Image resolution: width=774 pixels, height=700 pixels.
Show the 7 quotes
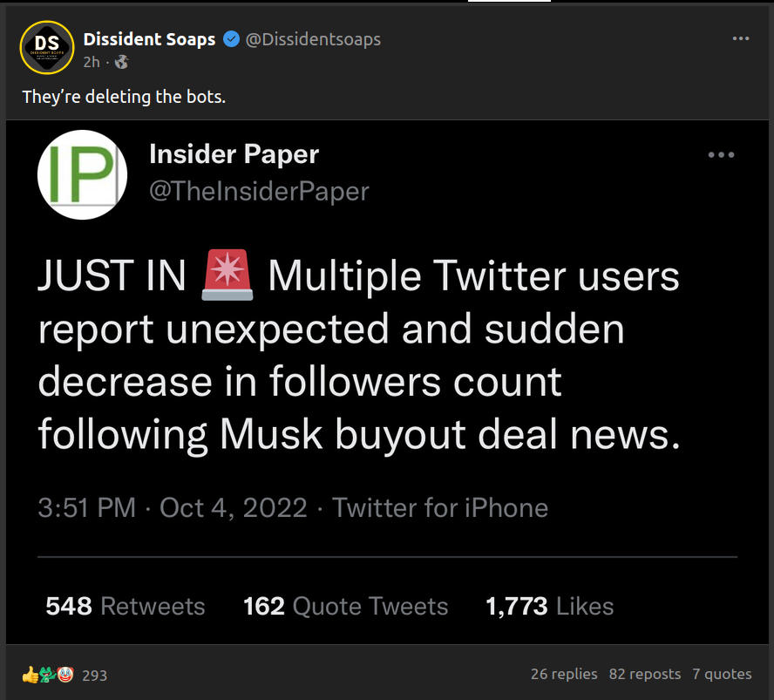[x=722, y=674]
